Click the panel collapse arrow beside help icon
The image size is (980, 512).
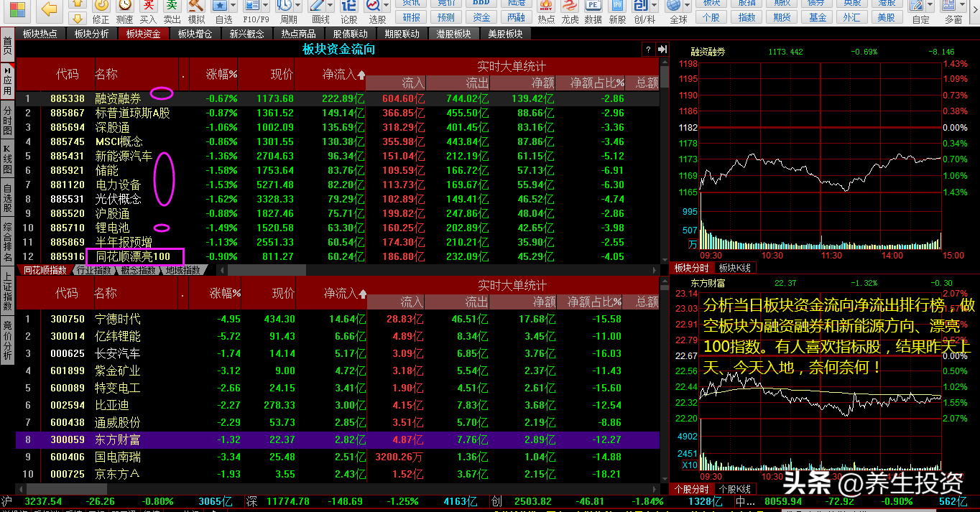662,50
